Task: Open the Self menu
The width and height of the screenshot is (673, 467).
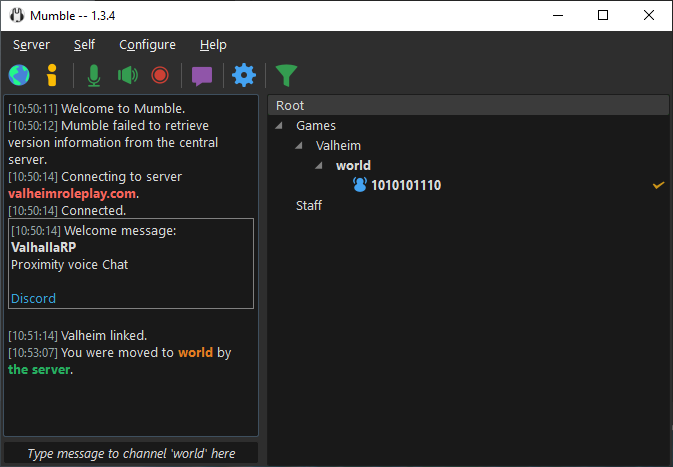Action: [x=84, y=45]
